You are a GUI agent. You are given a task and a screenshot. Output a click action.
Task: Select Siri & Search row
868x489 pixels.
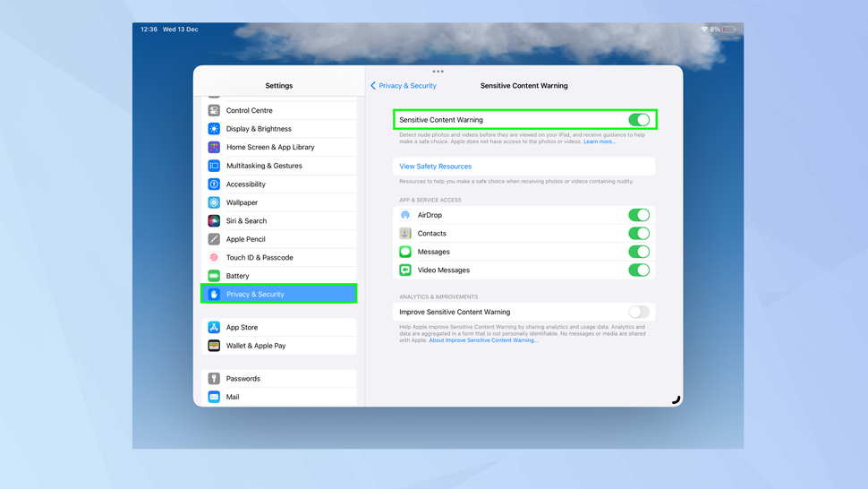pyautogui.click(x=279, y=220)
